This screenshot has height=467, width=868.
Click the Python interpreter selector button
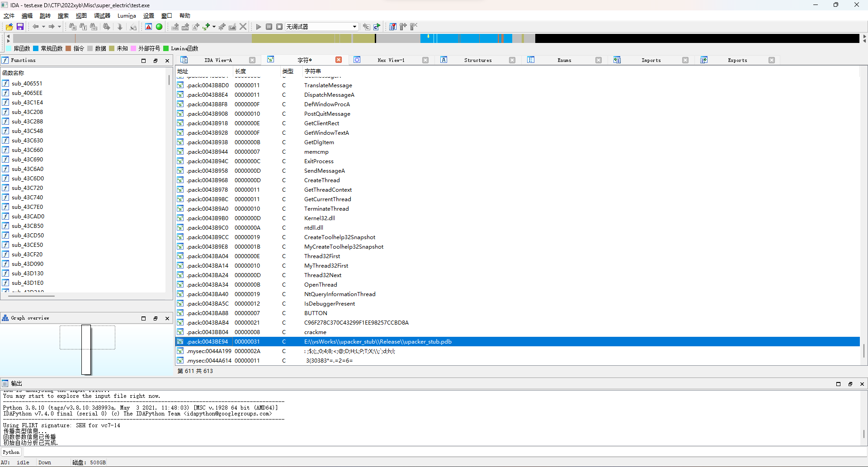point(11,452)
